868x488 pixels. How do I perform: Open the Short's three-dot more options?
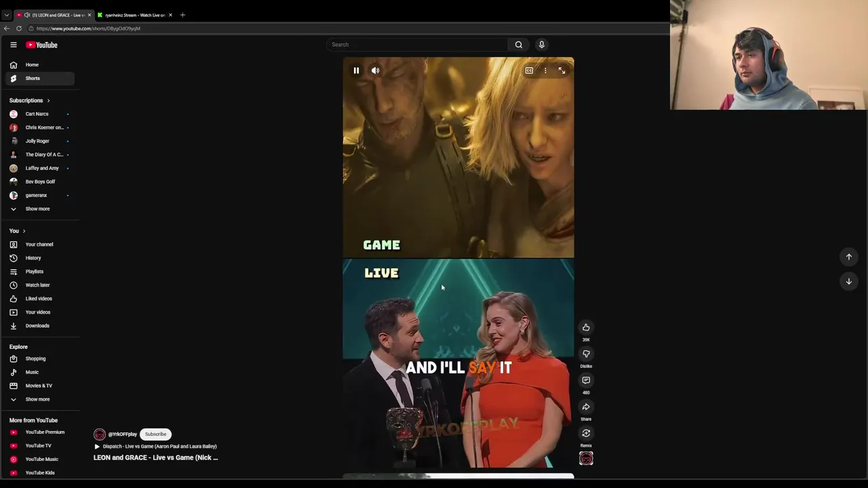point(545,70)
